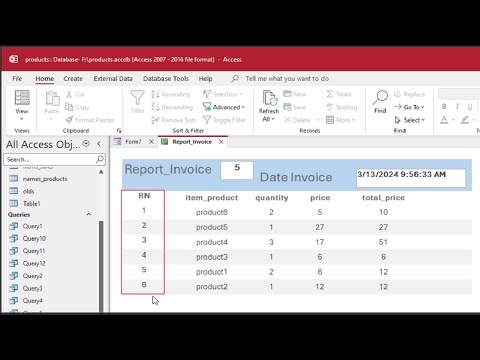Image resolution: width=480 pixels, height=360 pixels.
Task: Open the Go To dropdown
Action: (409, 107)
